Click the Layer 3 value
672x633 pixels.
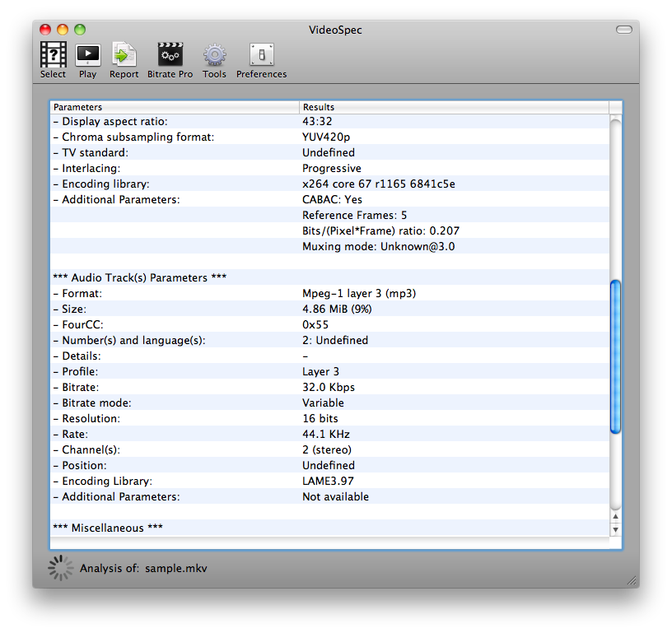pyautogui.click(x=320, y=371)
